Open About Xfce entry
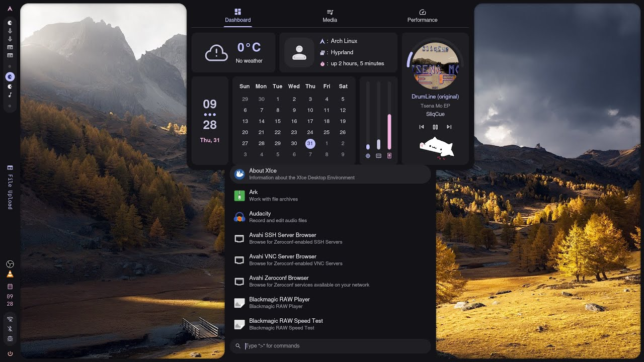644x362 pixels. click(330, 174)
